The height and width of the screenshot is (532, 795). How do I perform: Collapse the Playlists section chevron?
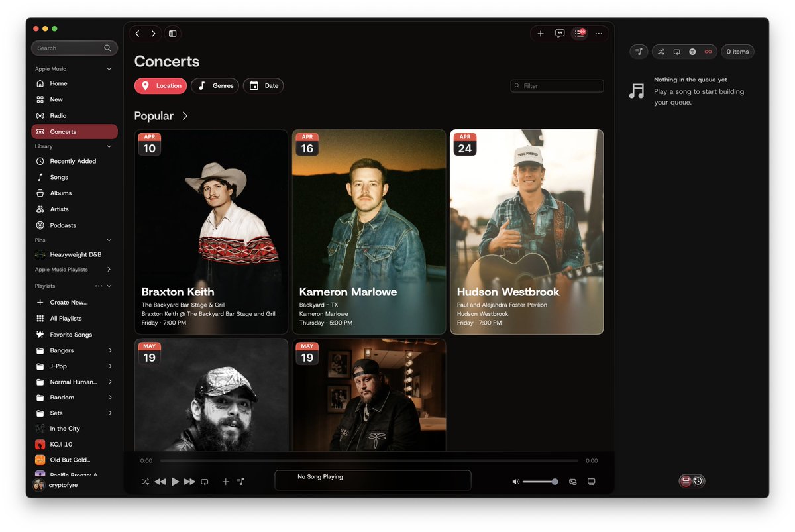(x=109, y=286)
